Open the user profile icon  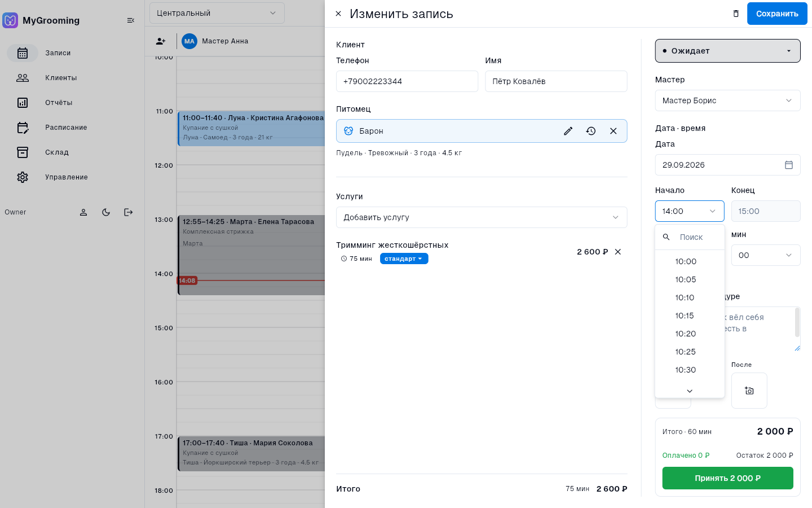click(83, 212)
